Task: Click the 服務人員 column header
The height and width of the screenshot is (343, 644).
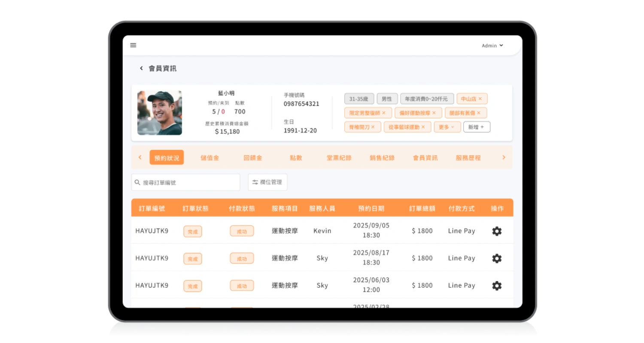Action: (322, 208)
